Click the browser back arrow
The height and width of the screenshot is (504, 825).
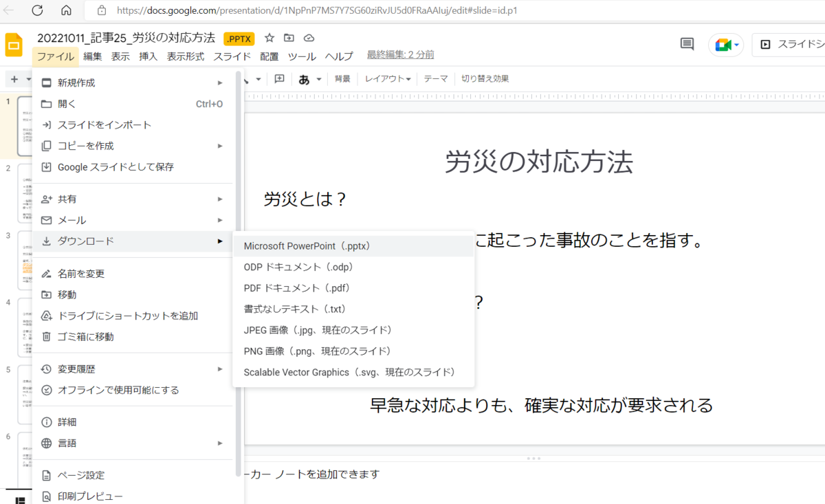[x=9, y=10]
